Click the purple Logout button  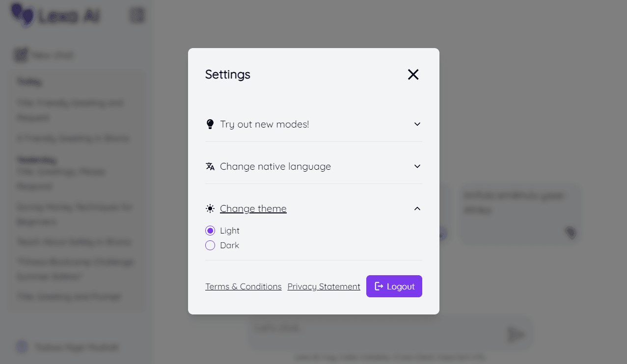pyautogui.click(x=394, y=286)
